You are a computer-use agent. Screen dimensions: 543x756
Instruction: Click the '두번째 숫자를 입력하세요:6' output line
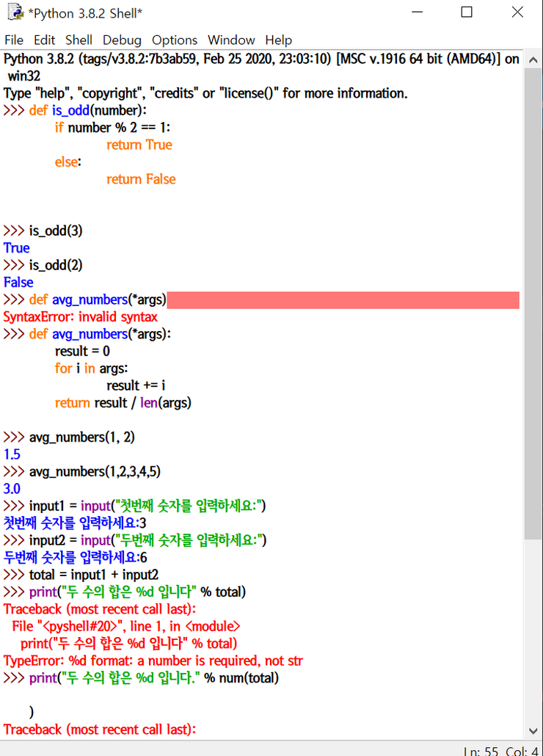coord(75,558)
